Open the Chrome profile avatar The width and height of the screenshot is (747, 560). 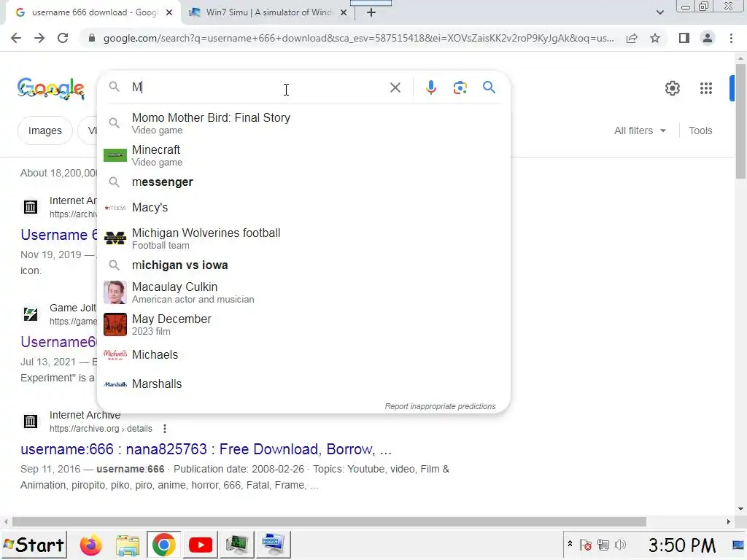coord(708,38)
